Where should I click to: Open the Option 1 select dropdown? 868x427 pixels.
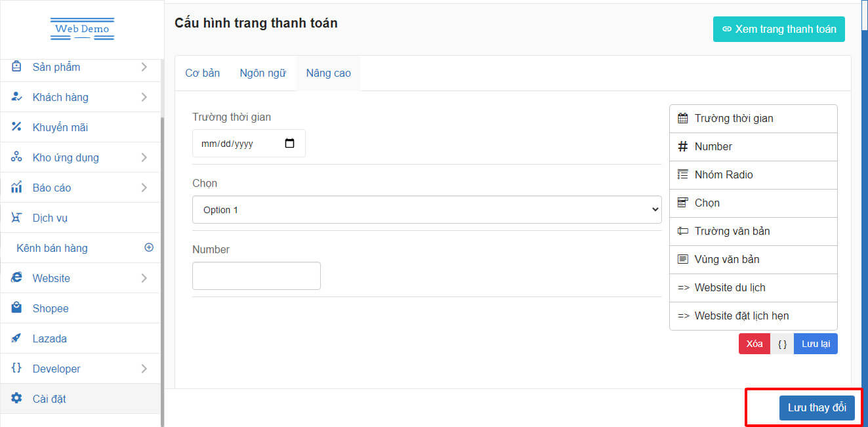click(426, 210)
